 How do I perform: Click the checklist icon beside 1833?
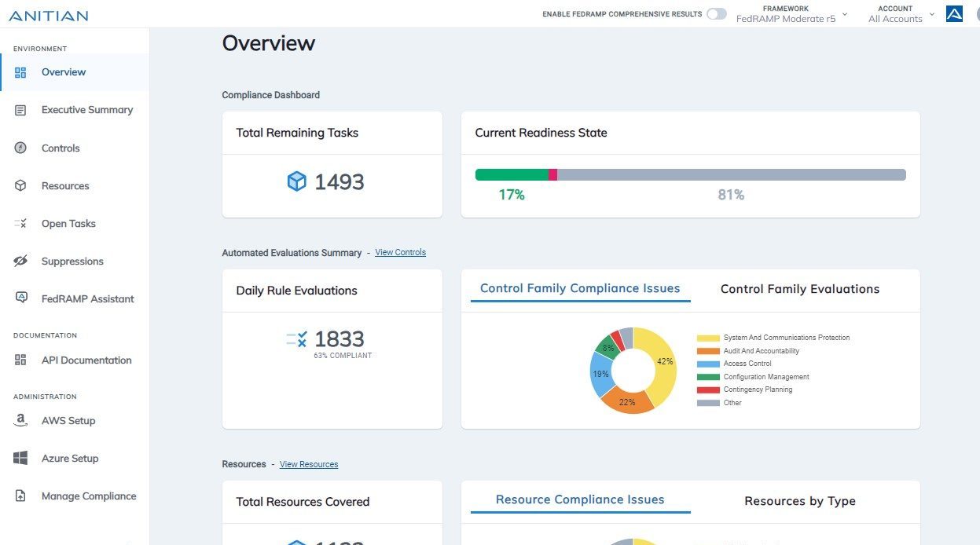[x=297, y=339]
